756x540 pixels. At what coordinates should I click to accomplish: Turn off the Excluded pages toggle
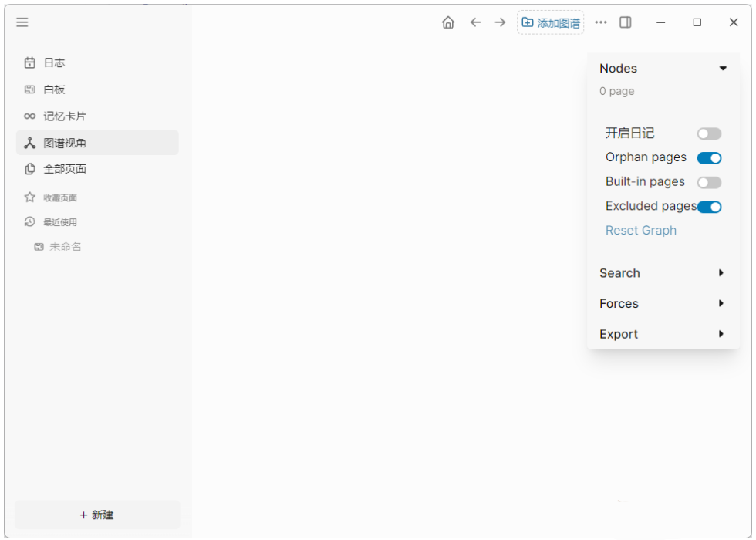point(709,207)
